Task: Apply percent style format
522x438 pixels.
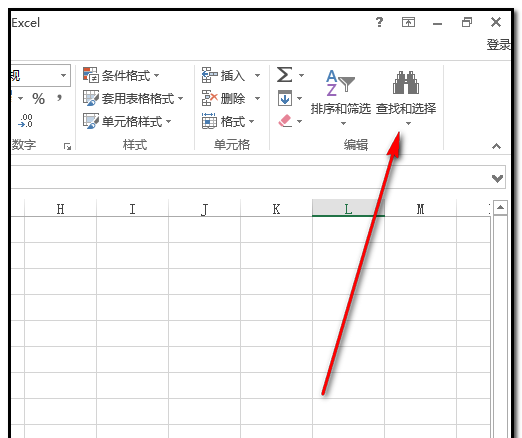Action: tap(38, 99)
